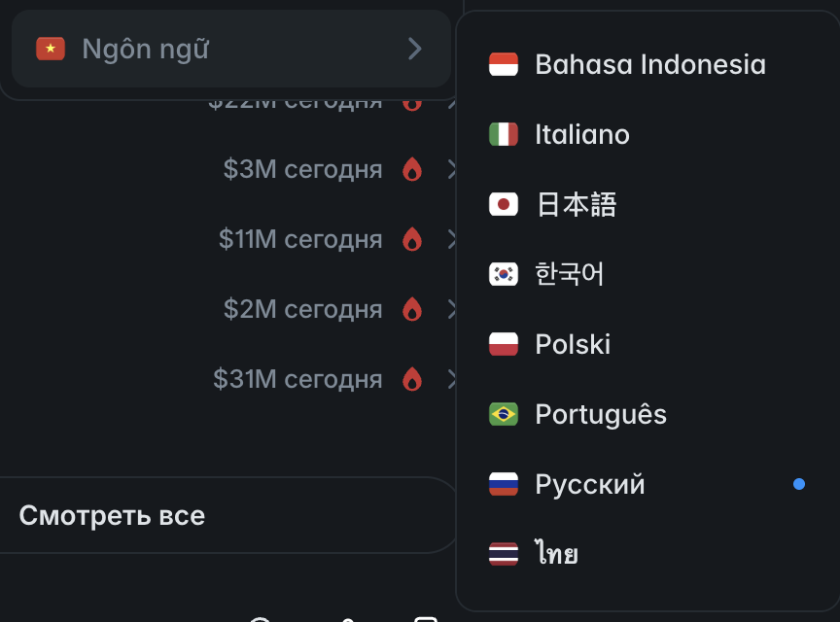Viewport: 840px width, 622px height.
Task: Expand the $11M сегодня row chevron
Action: (x=452, y=239)
